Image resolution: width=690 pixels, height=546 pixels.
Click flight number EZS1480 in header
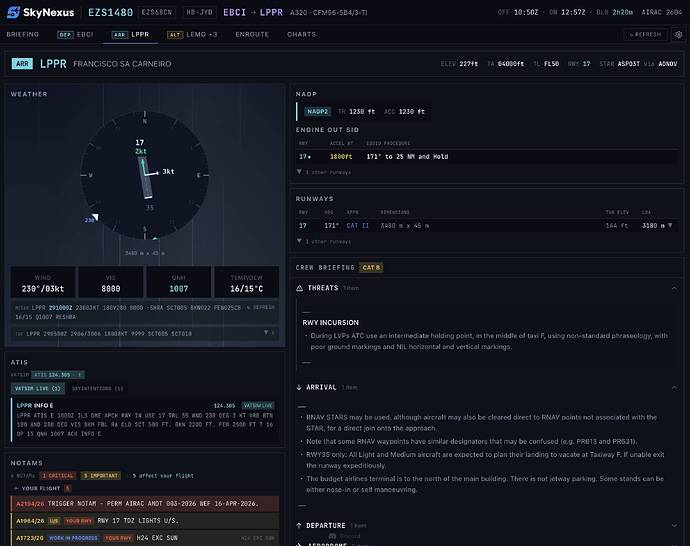tap(110, 12)
